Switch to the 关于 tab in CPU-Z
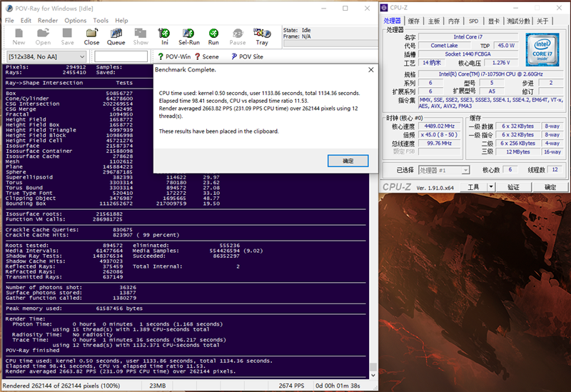 point(542,21)
